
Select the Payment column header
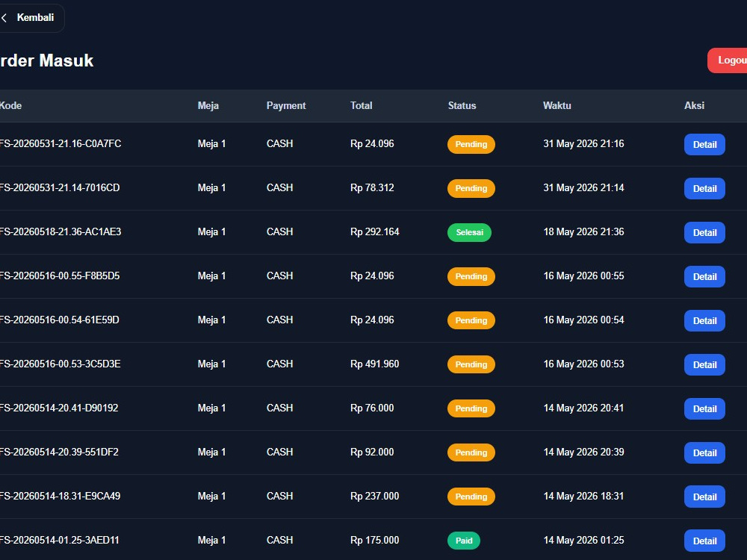tap(286, 106)
